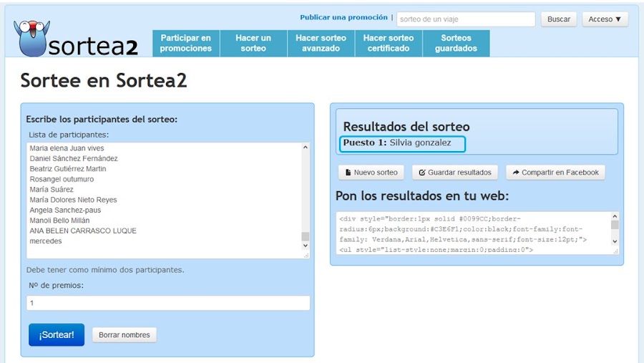Click the Buscar button
This screenshot has width=644, height=363.
pyautogui.click(x=559, y=19)
